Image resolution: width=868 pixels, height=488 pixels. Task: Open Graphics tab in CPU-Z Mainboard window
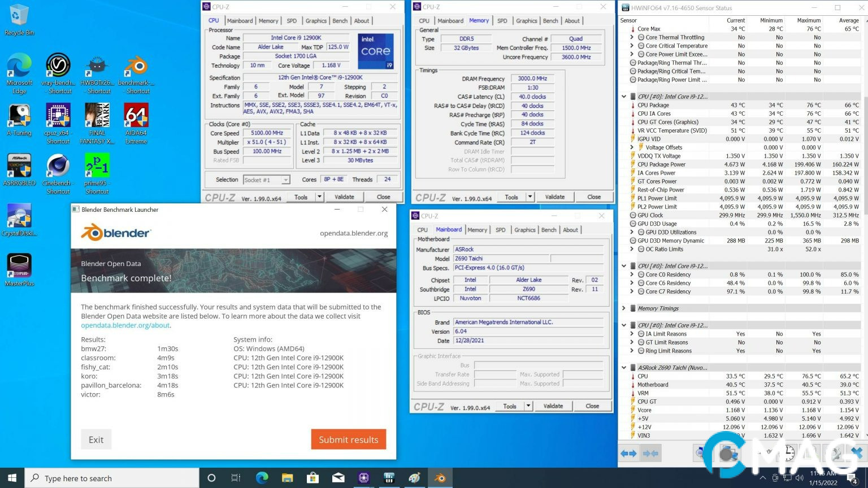click(x=524, y=230)
